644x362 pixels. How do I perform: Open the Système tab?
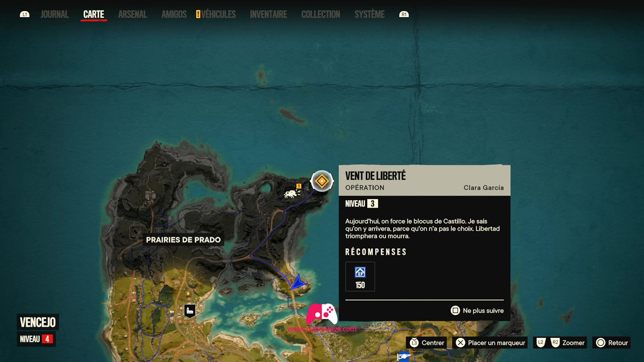369,14
